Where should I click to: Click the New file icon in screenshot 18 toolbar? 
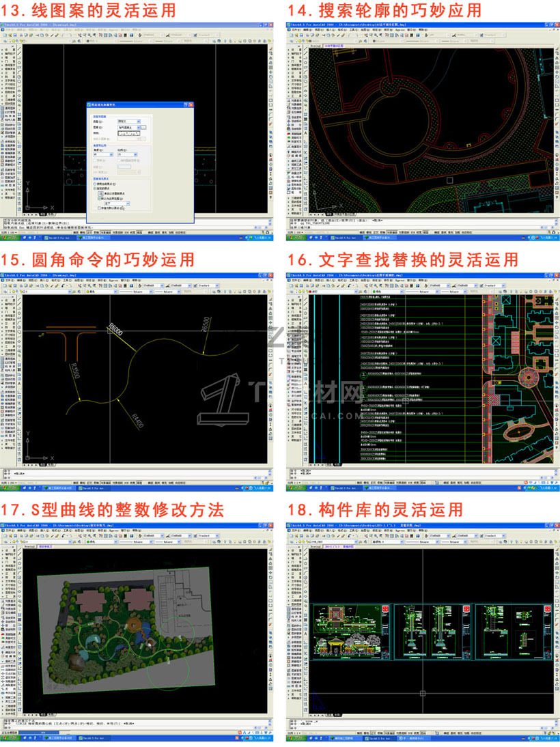(291, 536)
